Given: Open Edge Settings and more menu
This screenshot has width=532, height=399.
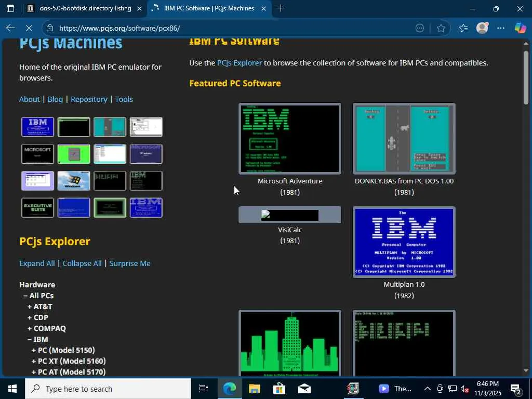Looking at the screenshot, I should coord(501,28).
